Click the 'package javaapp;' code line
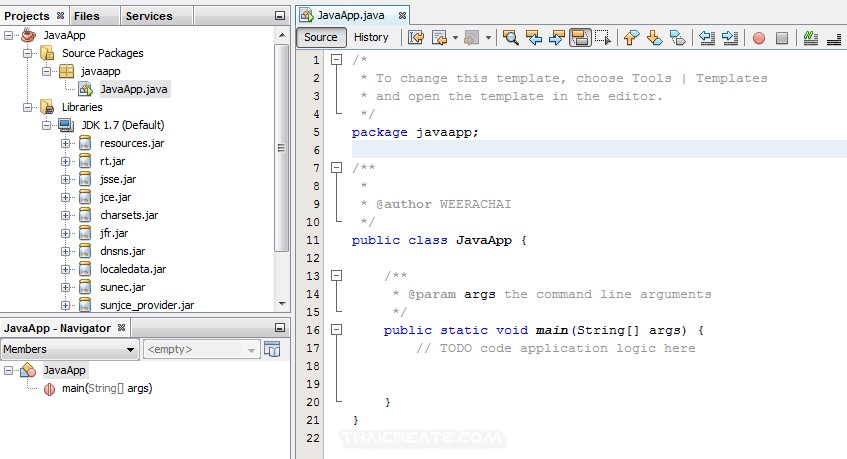The width and height of the screenshot is (847, 459). pyautogui.click(x=415, y=132)
